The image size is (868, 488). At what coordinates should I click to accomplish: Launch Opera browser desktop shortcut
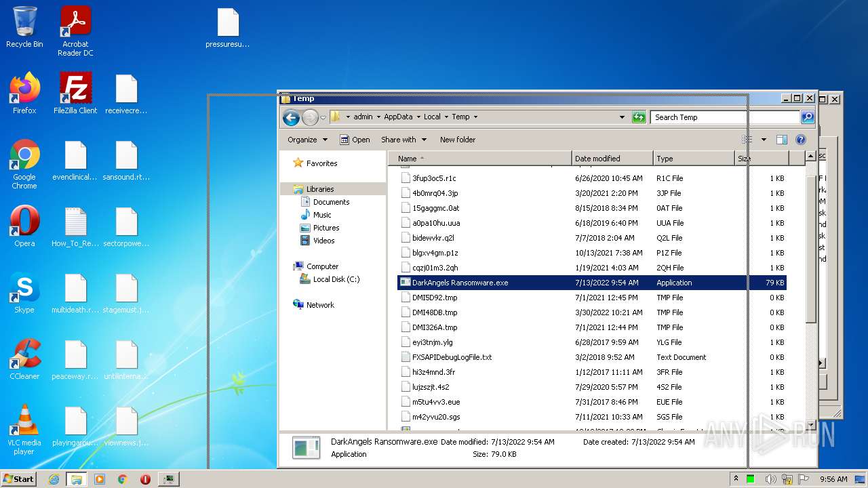click(x=24, y=226)
